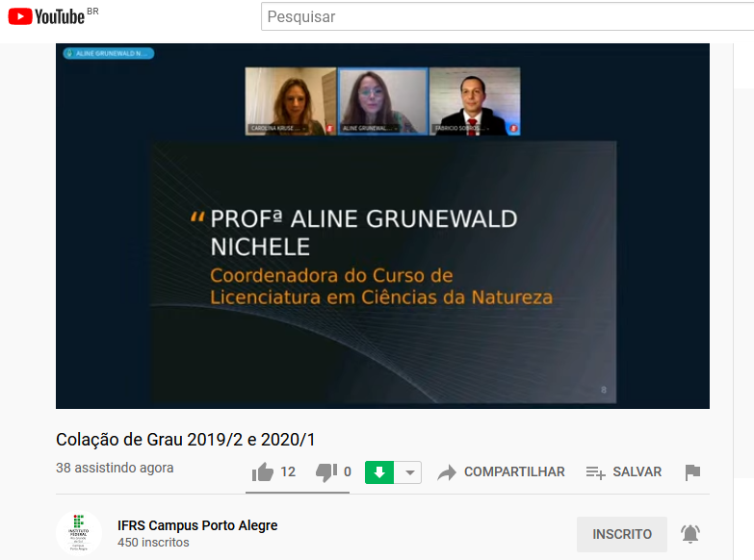Open IFRS Campus Porto Alegre channel avatar
Viewport: 754px width, 560px height.
point(78,534)
